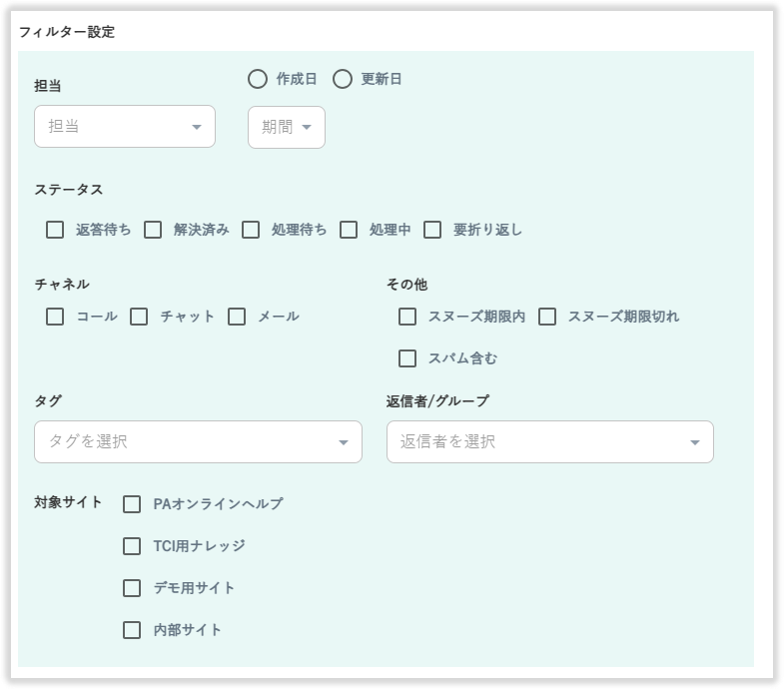Viewport: 784px width, 689px height.
Task: Check the スヌーズ期限内 checkbox
Action: coord(407,317)
